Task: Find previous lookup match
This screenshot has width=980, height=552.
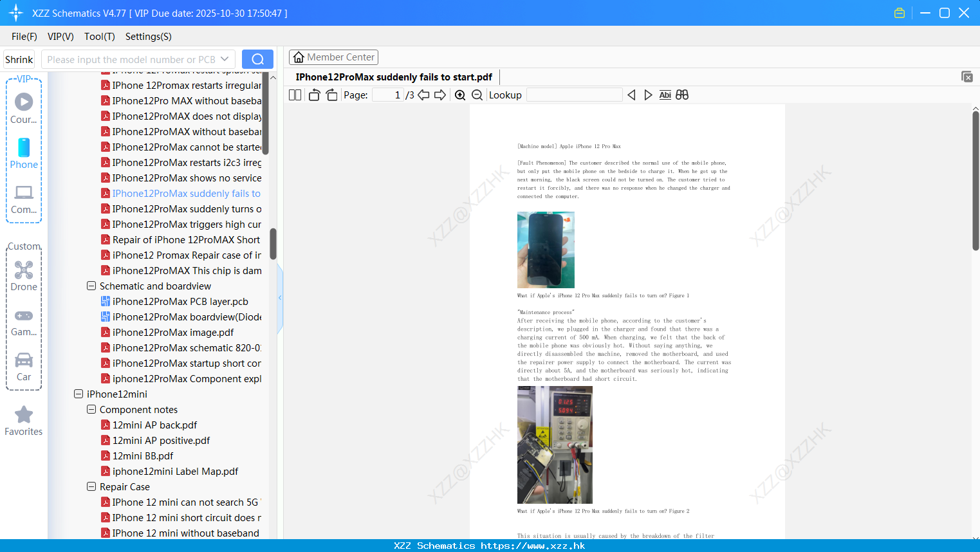Action: pyautogui.click(x=631, y=95)
